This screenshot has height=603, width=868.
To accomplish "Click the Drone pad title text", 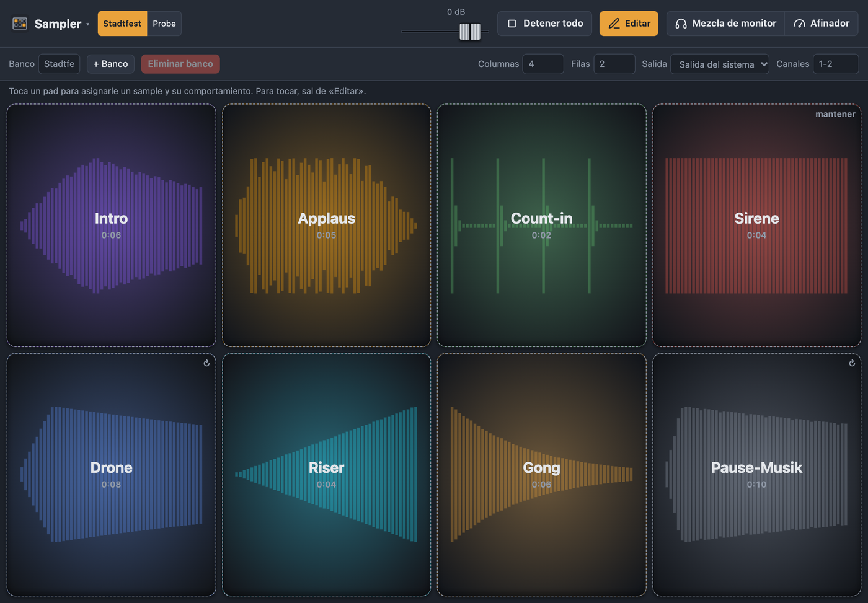I will coord(112,467).
